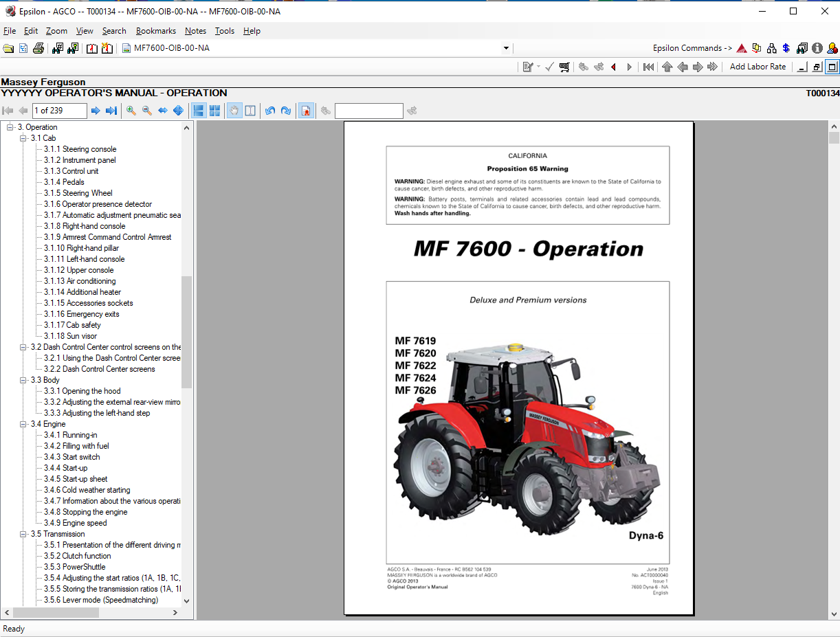Click the gray right triangle arrow
The height and width of the screenshot is (637, 840).
pyautogui.click(x=629, y=67)
